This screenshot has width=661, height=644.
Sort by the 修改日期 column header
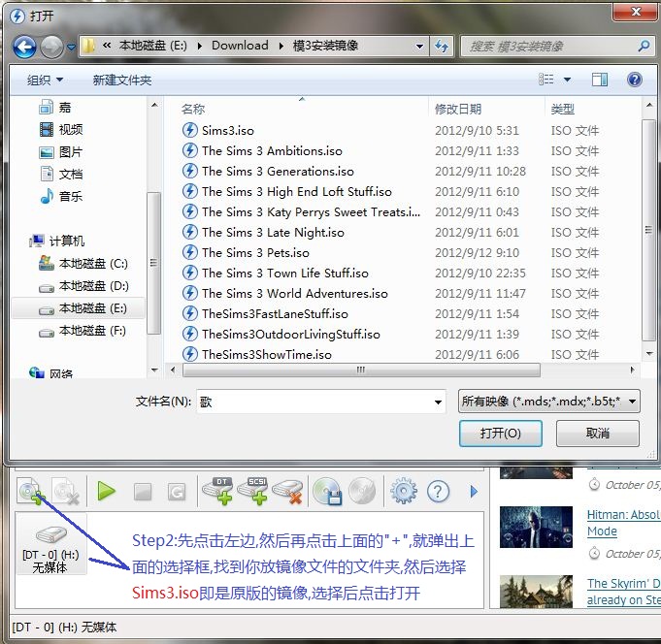pos(458,109)
